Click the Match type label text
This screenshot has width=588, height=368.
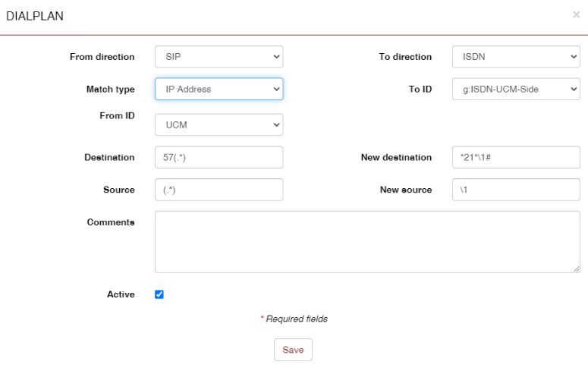(x=111, y=89)
